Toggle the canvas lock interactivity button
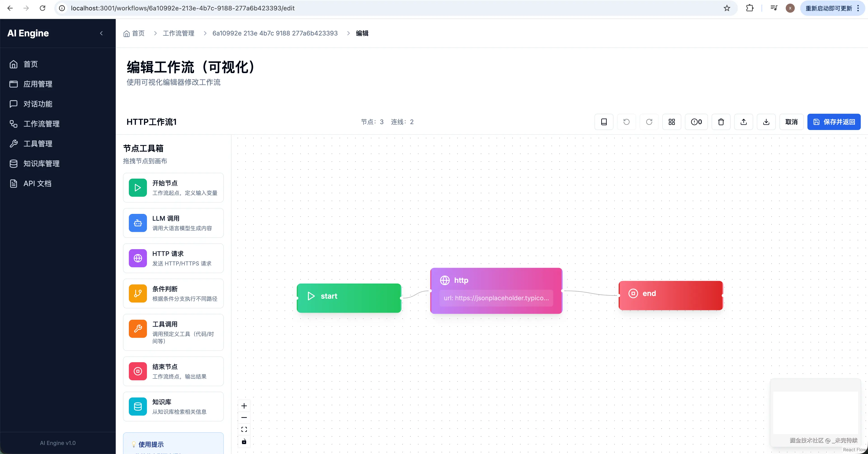The image size is (868, 454). (x=244, y=442)
